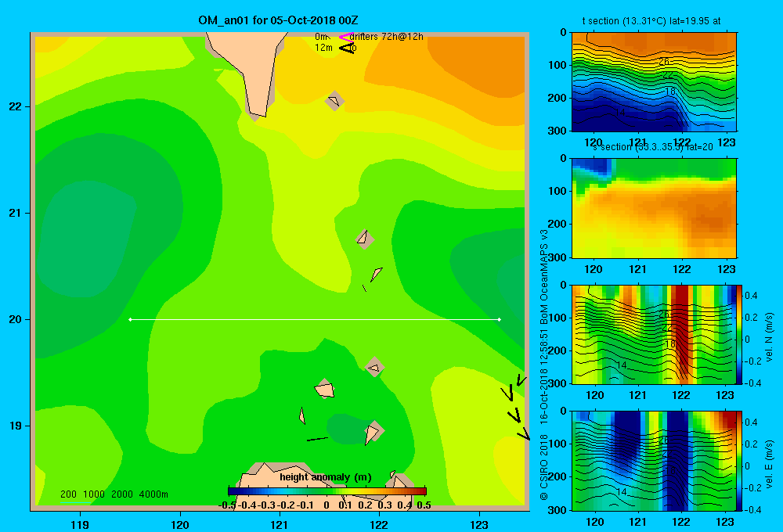Click latitude label 20 on main map axis
The width and height of the screenshot is (783, 532).
tap(15, 319)
